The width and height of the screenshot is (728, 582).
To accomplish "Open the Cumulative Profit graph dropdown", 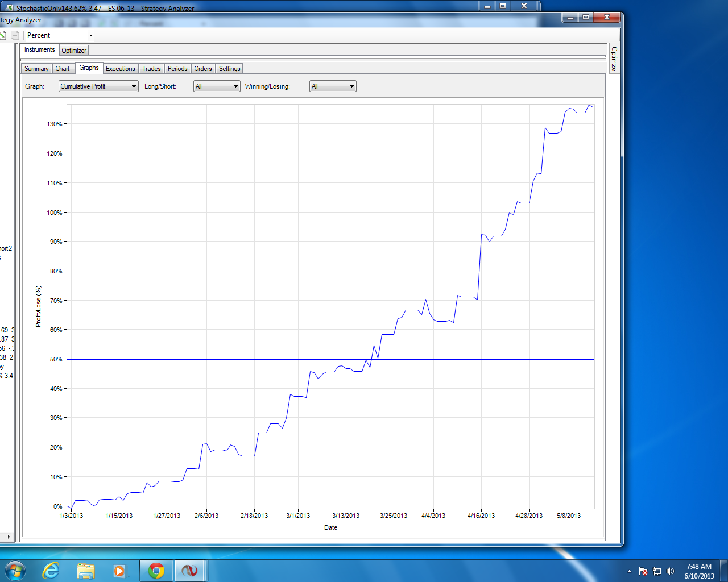I will 98,86.
